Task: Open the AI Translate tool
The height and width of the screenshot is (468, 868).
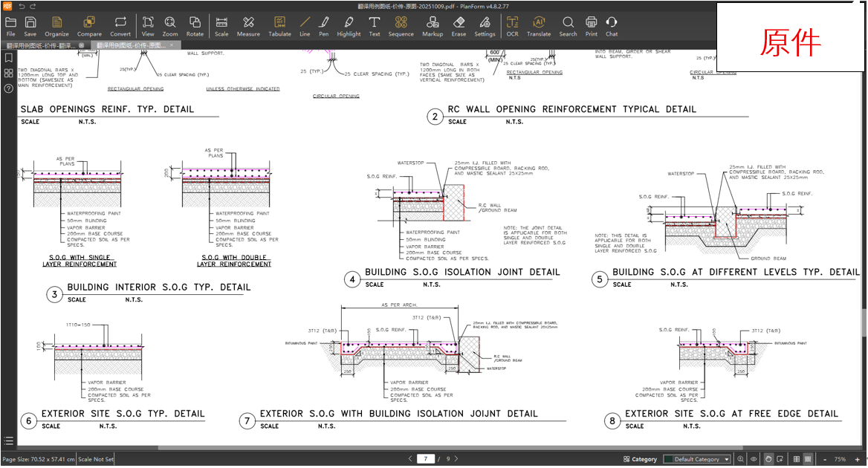Action: (x=539, y=26)
